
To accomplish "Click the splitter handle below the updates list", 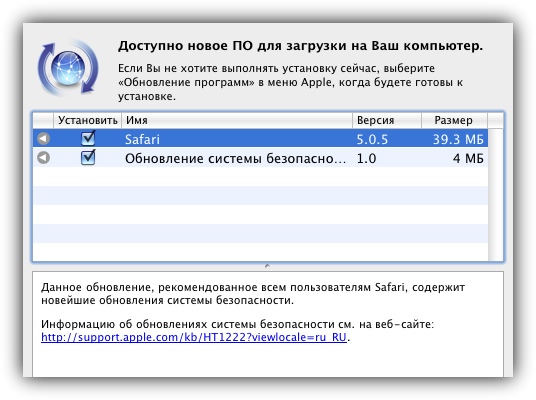I will click(x=267, y=266).
